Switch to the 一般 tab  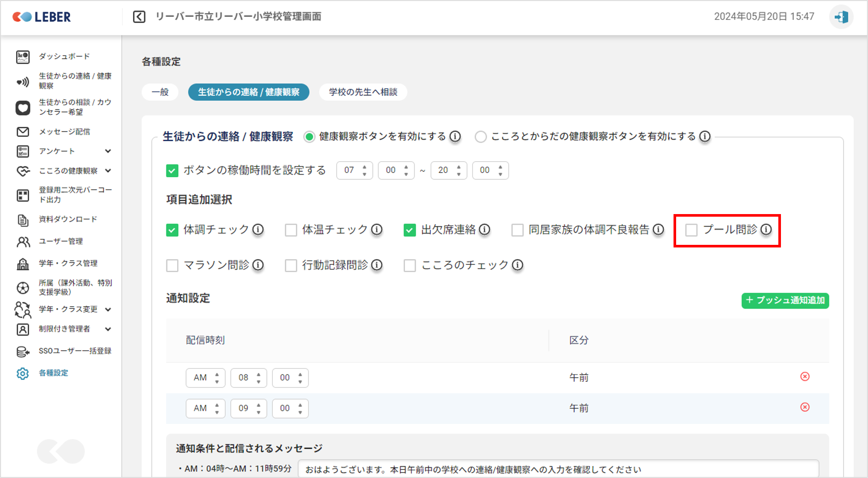click(160, 92)
